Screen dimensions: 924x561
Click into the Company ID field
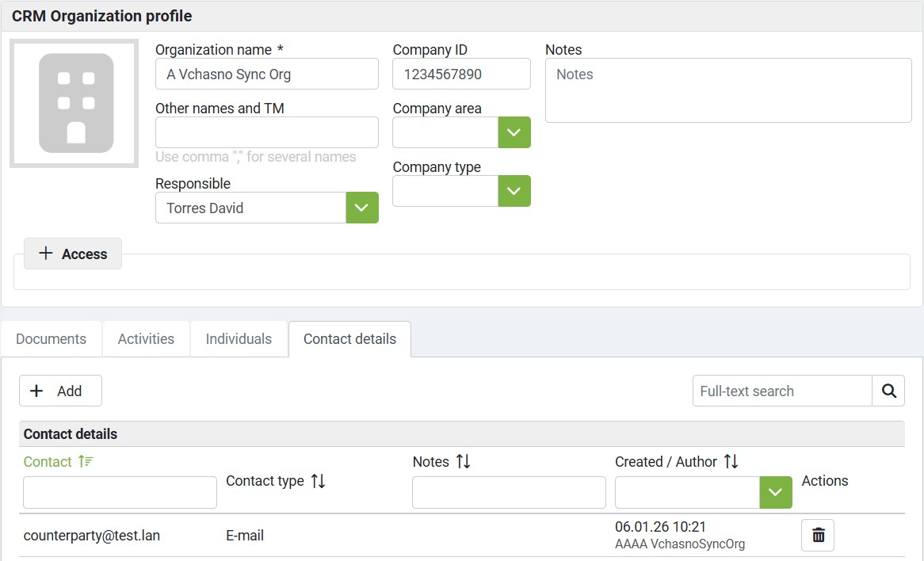point(460,74)
